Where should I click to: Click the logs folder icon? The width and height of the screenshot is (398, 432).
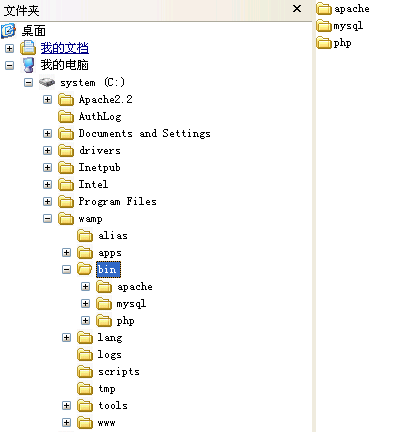(x=85, y=355)
